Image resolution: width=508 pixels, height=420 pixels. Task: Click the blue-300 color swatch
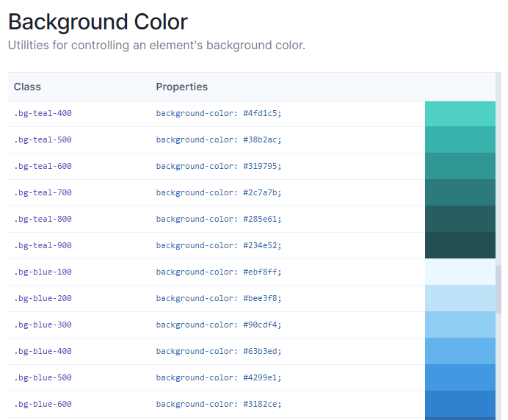(460, 325)
